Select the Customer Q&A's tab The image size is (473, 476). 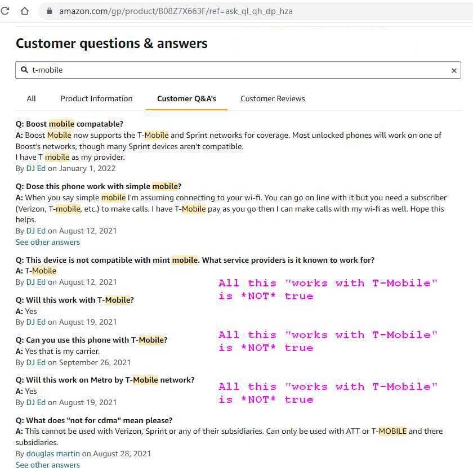(186, 98)
